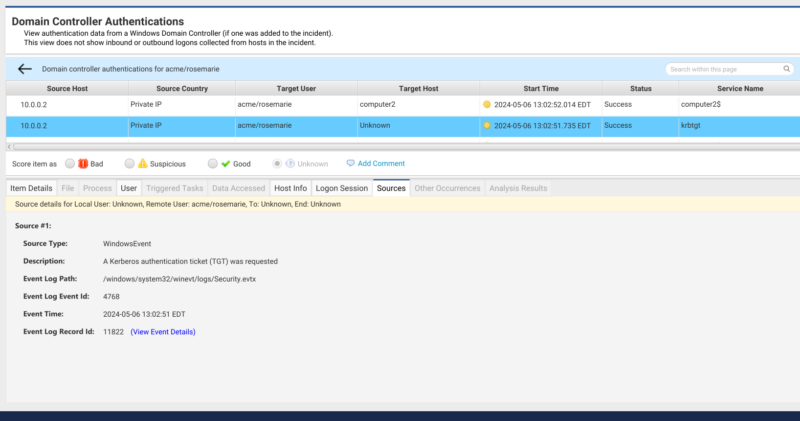Click the green Good checkmark icon

pyautogui.click(x=226, y=163)
